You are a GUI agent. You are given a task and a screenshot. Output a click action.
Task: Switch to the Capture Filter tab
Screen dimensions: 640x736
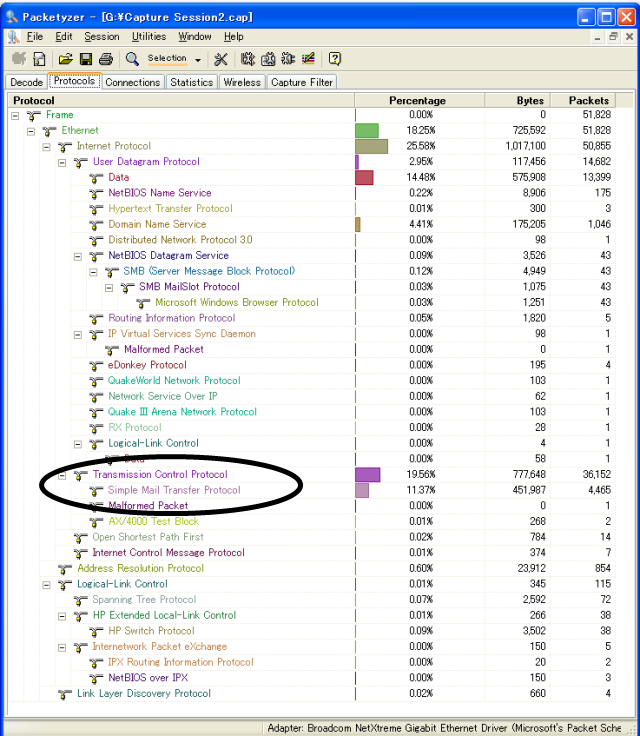tap(302, 82)
